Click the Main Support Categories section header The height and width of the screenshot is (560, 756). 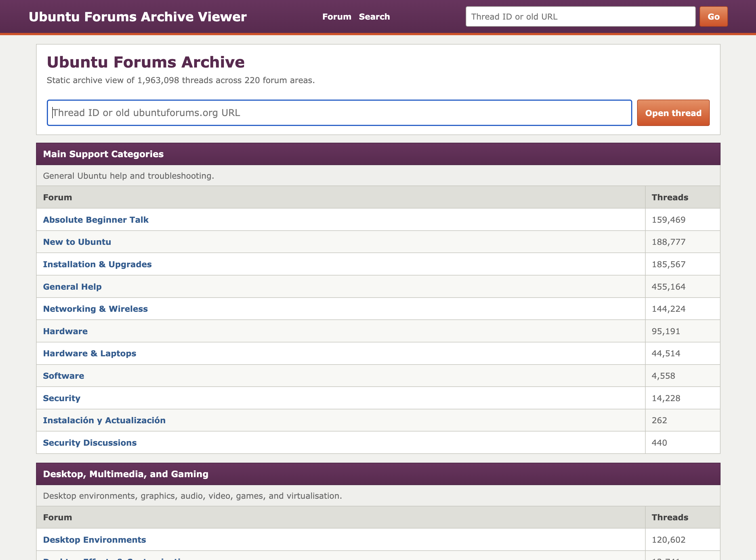[x=378, y=154]
